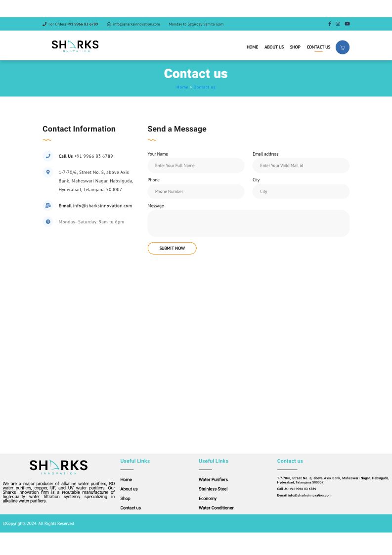The image size is (392, 555).
Task: Click into the Phone Number field
Action: tap(196, 191)
